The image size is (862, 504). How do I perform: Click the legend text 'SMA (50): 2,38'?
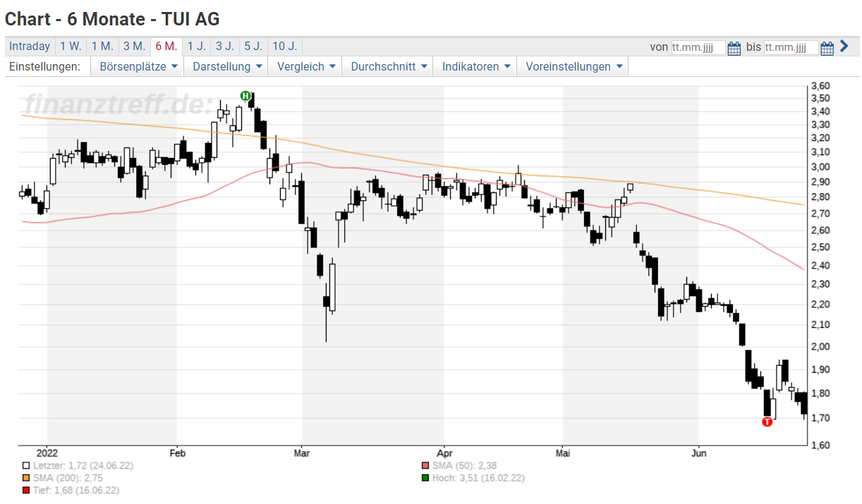466,465
